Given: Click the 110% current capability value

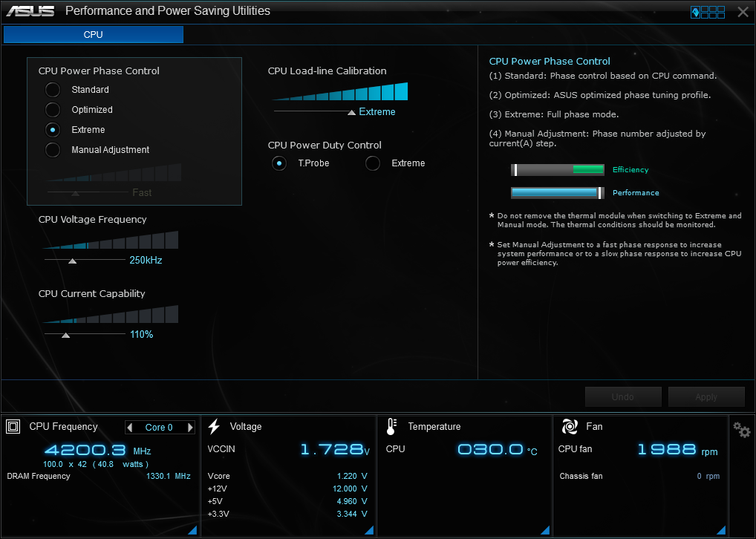Looking at the screenshot, I should point(142,335).
